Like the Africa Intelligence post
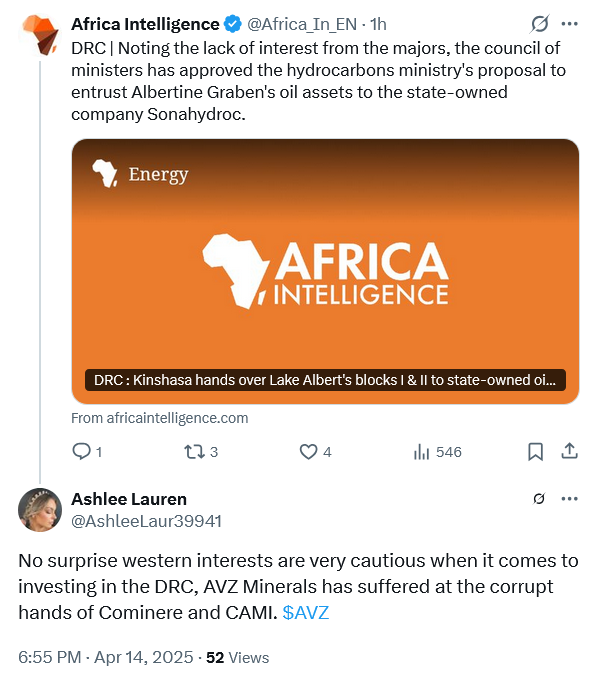Viewport: 598px width, 678px height. [x=308, y=452]
